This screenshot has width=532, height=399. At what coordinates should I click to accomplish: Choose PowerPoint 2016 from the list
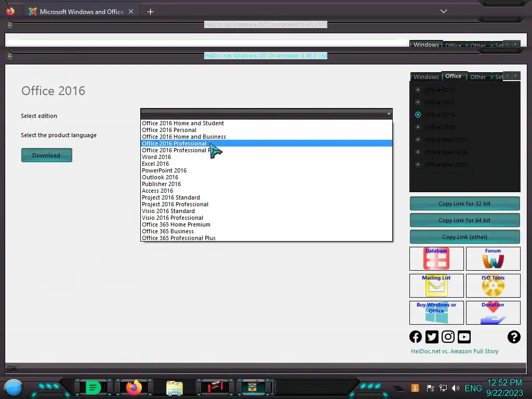click(267, 170)
